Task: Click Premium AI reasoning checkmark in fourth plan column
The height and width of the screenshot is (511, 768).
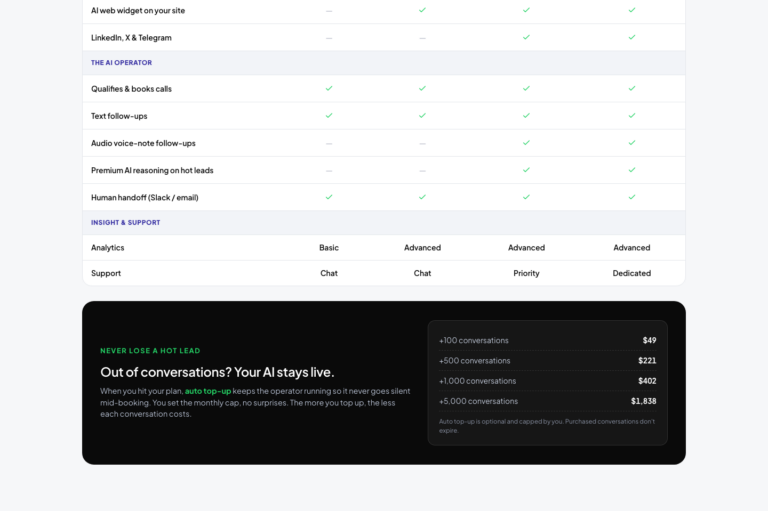Action: pos(632,170)
